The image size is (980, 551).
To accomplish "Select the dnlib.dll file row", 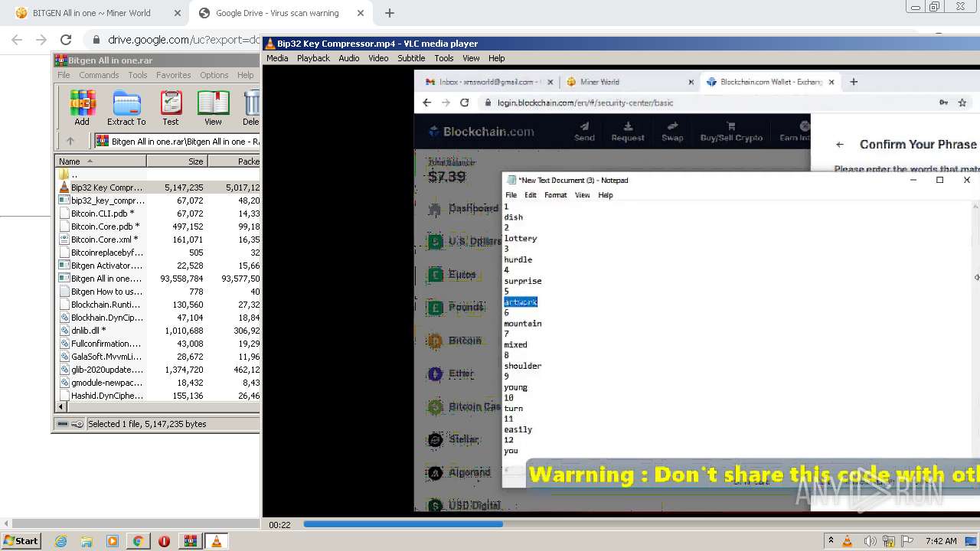I will [158, 331].
